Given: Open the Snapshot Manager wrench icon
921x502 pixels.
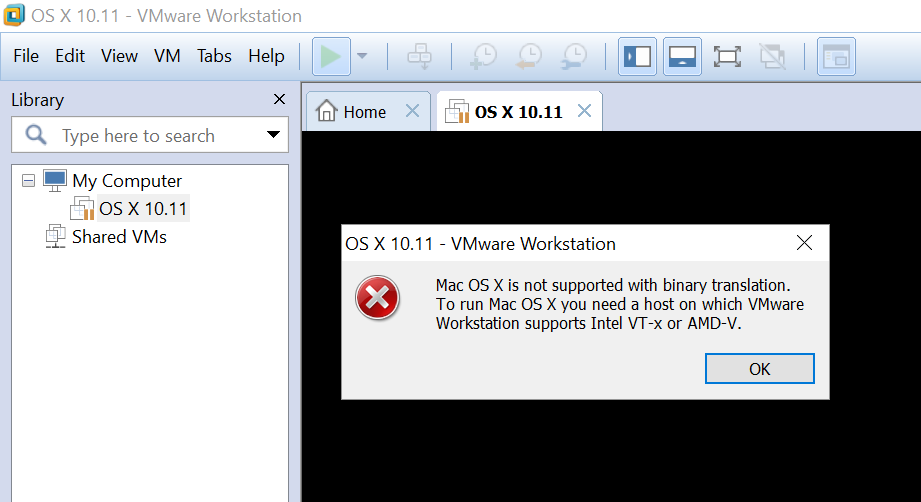Looking at the screenshot, I should coord(573,56).
